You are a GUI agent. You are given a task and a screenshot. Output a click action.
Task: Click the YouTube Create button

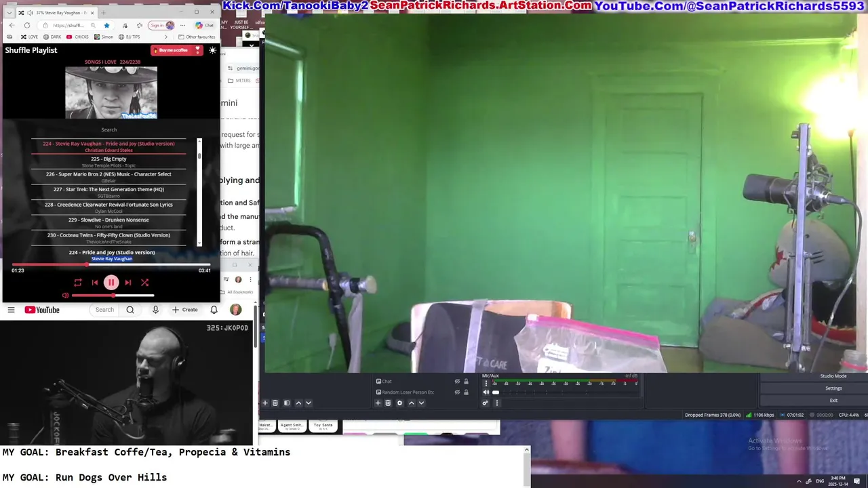[x=185, y=310]
